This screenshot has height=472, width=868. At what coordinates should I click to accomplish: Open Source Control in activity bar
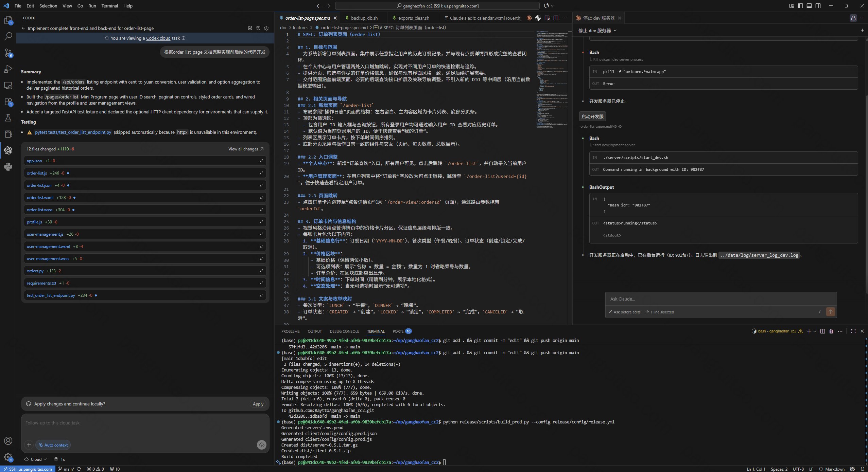(x=8, y=53)
